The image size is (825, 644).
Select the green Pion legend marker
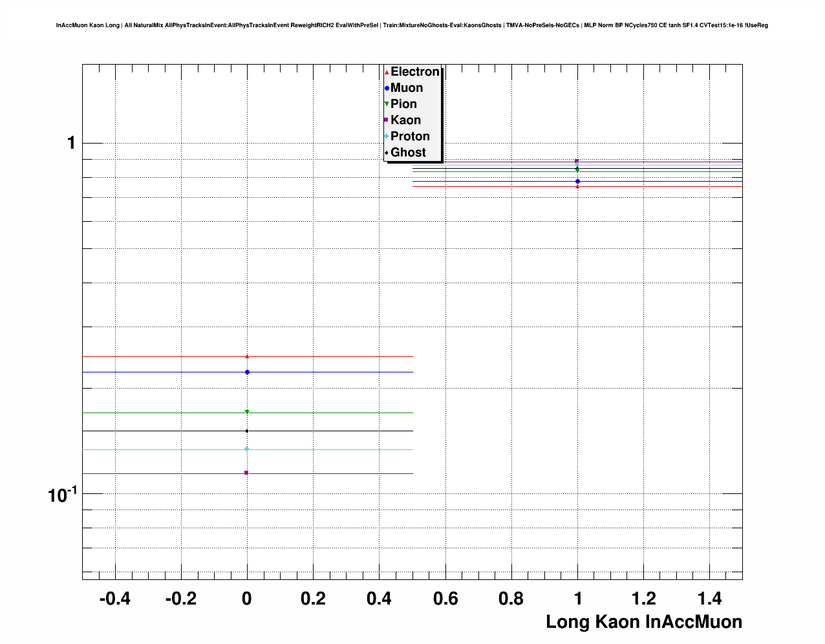tap(387, 104)
